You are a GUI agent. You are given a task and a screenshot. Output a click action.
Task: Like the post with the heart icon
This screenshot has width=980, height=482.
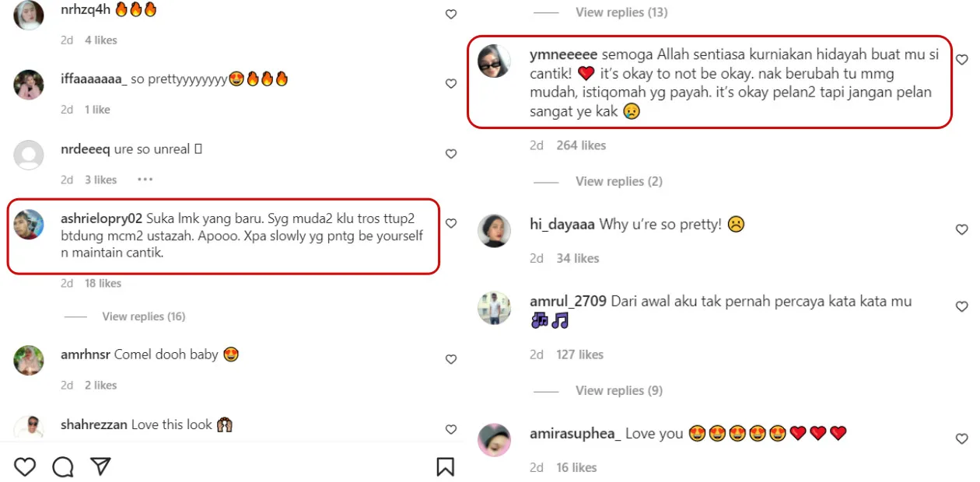[x=25, y=466]
